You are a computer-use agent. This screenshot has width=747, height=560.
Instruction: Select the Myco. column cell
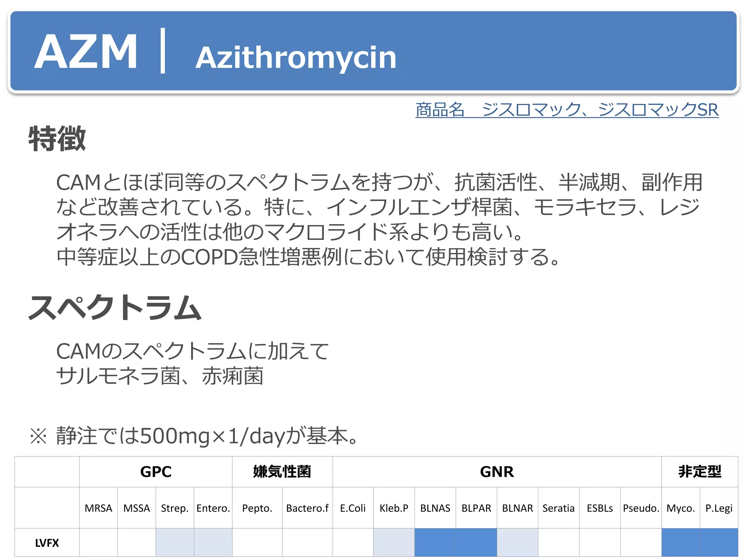(681, 508)
